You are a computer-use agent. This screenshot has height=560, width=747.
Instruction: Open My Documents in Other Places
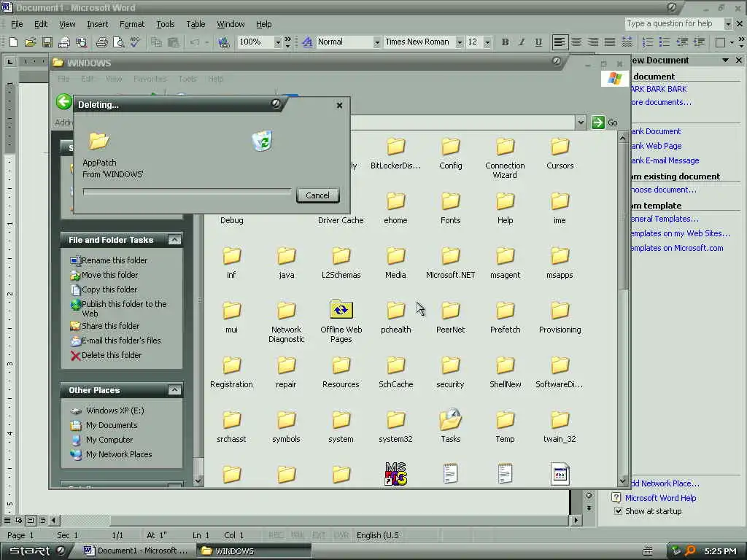pyautogui.click(x=104, y=425)
